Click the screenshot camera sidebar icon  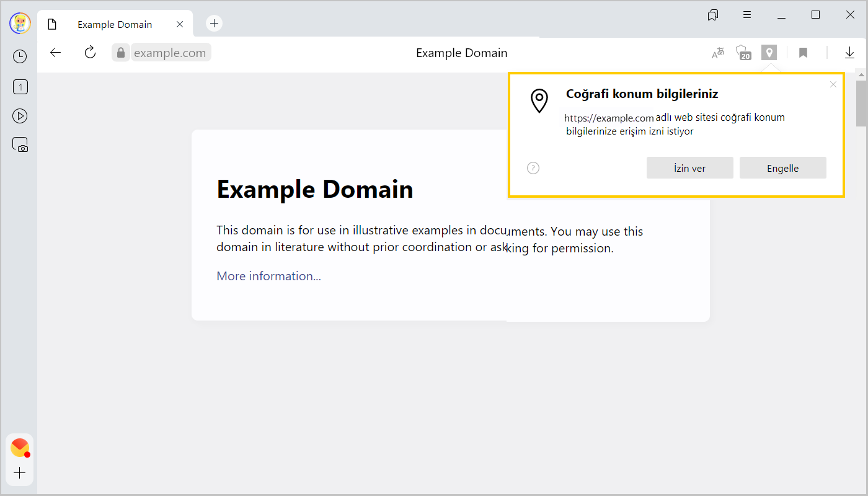[20, 145]
